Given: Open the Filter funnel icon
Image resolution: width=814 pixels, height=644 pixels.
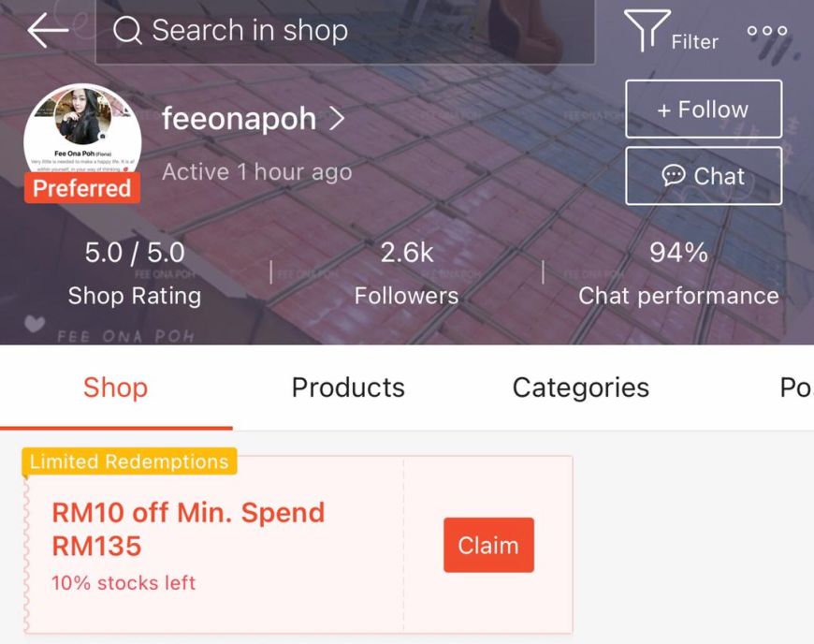Looking at the screenshot, I should pos(647,31).
